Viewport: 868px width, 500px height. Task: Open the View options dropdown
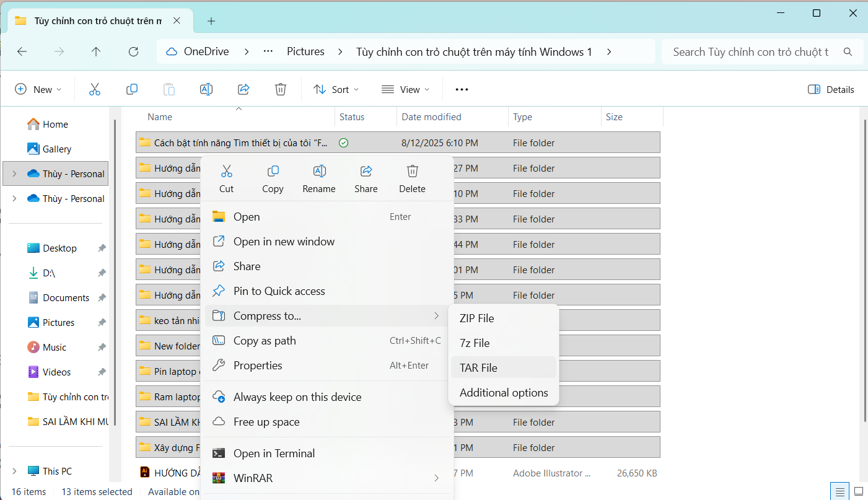click(x=405, y=89)
